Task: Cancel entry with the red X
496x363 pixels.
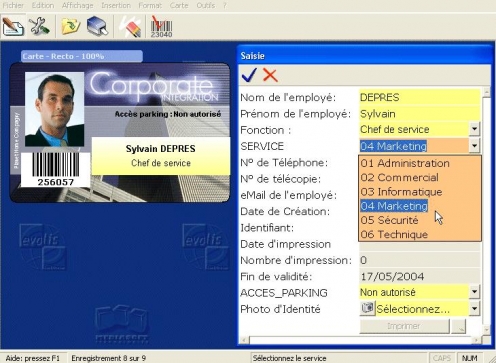Action: pos(270,75)
